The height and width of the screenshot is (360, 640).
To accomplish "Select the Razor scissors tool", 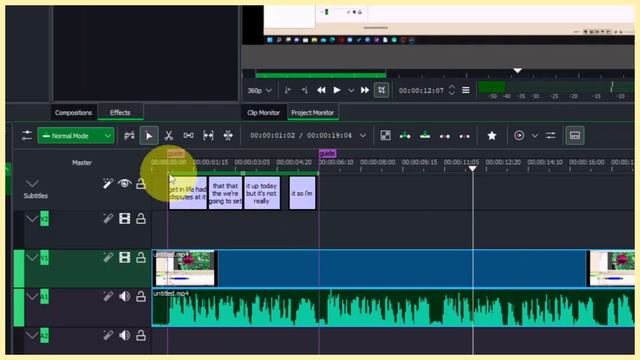I will 169,136.
